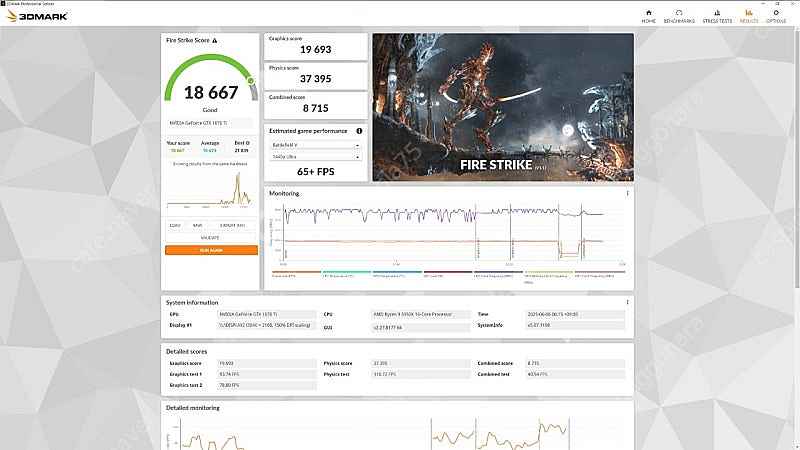The image size is (800, 450).
Task: Switch to the Results tab
Action: (748, 16)
